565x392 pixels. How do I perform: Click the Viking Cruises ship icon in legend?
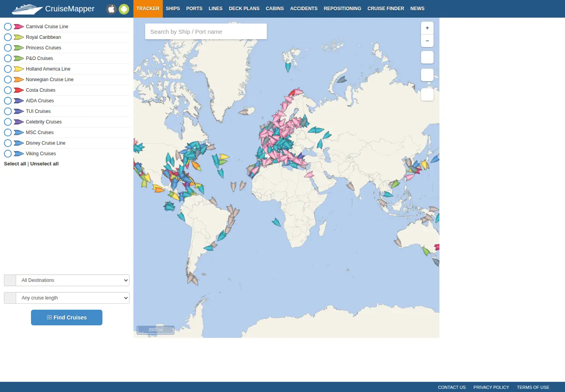(x=19, y=154)
